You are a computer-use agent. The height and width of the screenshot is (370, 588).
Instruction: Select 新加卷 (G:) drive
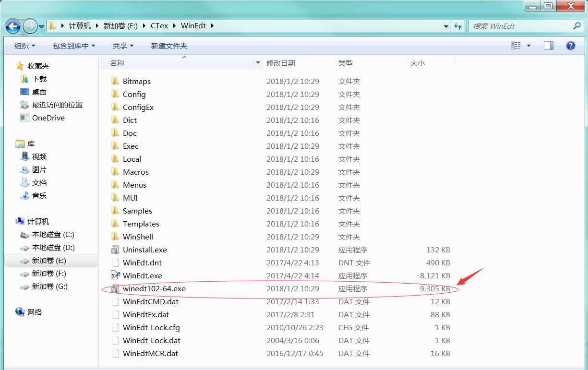pos(49,286)
